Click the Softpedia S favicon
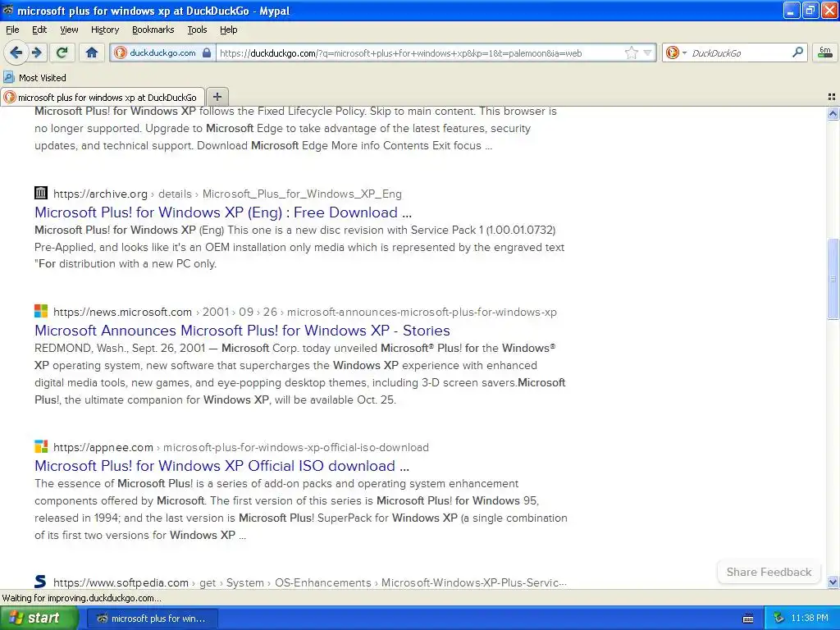Viewport: 840px width, 630px height. click(41, 582)
